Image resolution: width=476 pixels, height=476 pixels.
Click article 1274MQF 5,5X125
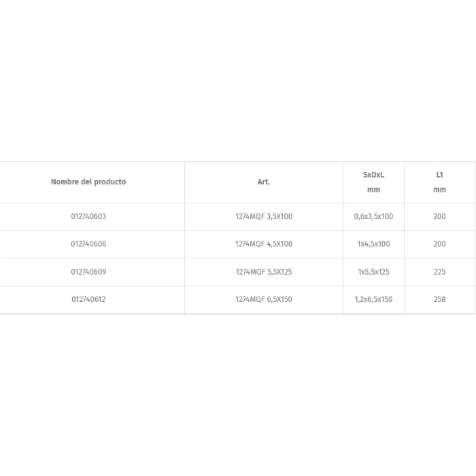point(264,272)
